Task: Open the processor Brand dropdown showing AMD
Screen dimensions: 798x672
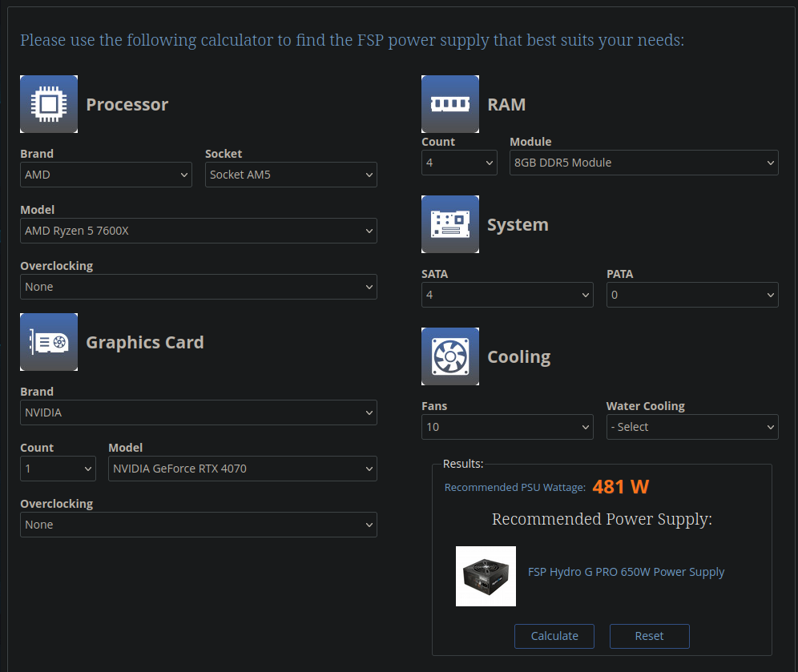Action: (x=106, y=175)
